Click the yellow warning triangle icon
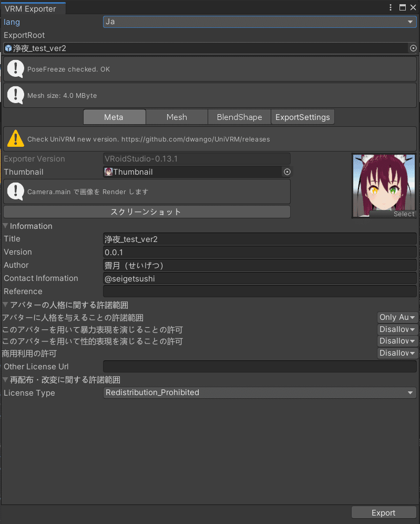This screenshot has width=420, height=524. 15,139
